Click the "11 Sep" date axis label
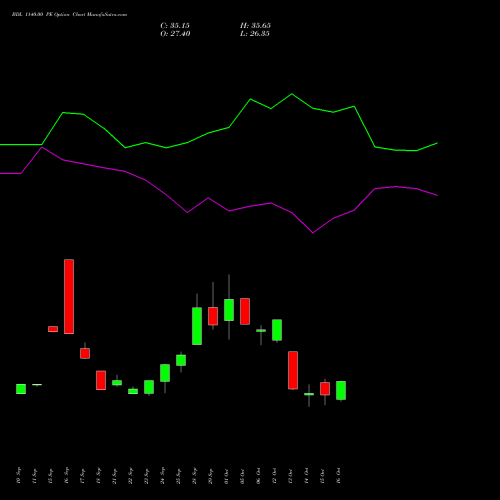 click(34, 476)
